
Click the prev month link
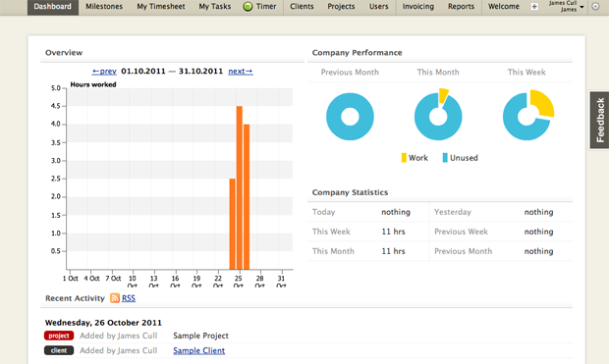(x=104, y=72)
